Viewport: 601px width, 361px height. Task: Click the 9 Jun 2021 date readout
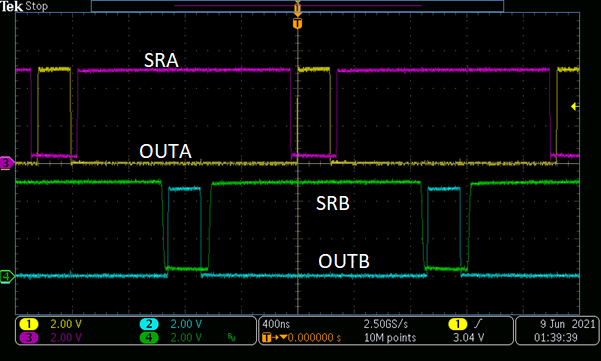(x=568, y=324)
